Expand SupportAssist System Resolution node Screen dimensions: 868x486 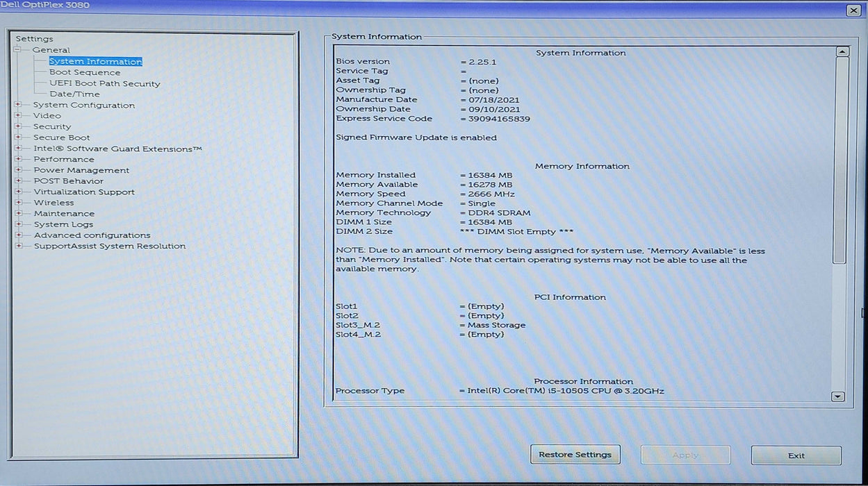click(x=19, y=246)
